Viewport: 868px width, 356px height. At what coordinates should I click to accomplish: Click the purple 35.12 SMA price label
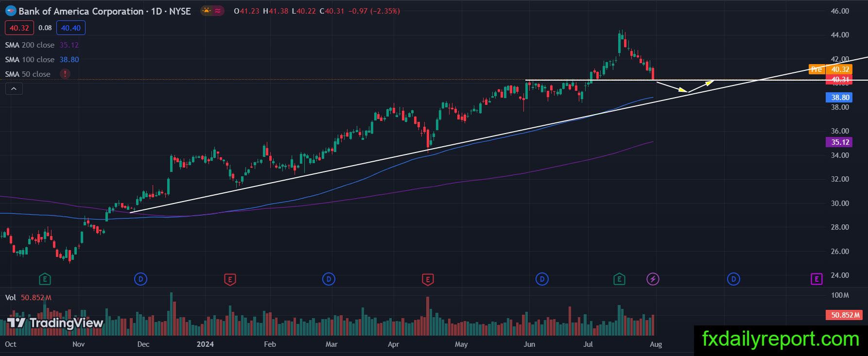click(x=840, y=142)
